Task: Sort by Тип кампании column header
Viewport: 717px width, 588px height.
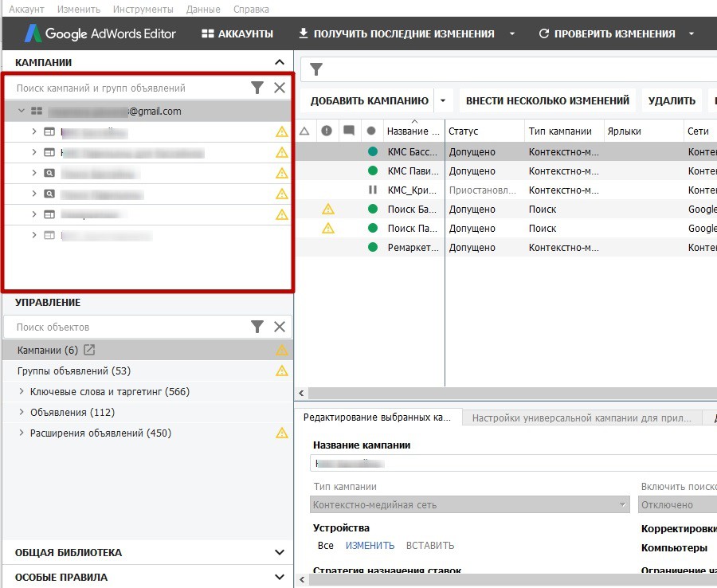Action: click(x=564, y=131)
